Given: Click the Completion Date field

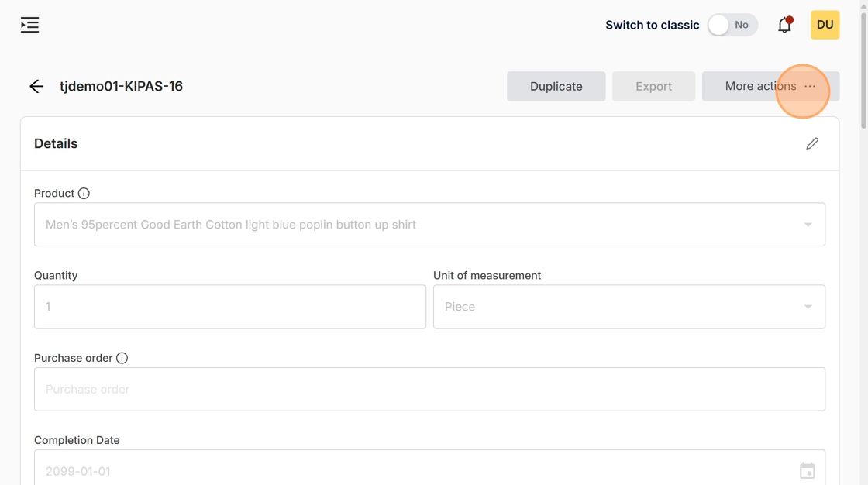Looking at the screenshot, I should pyautogui.click(x=411, y=470).
